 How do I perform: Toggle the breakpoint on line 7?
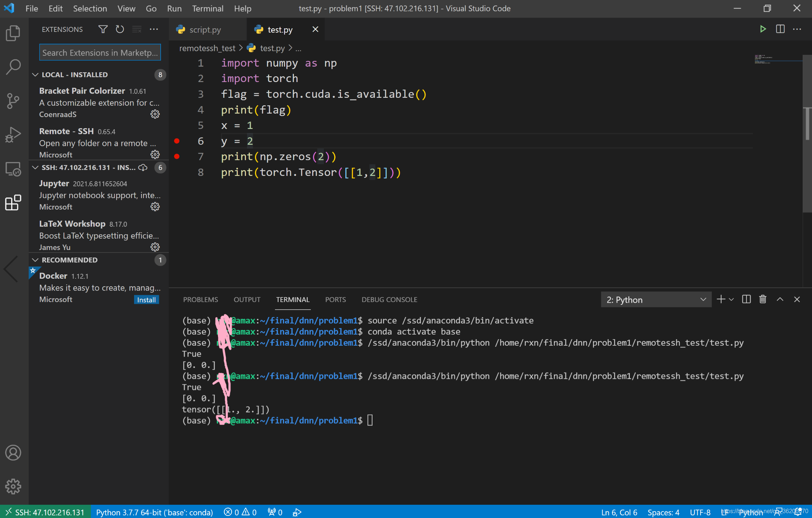(x=177, y=157)
